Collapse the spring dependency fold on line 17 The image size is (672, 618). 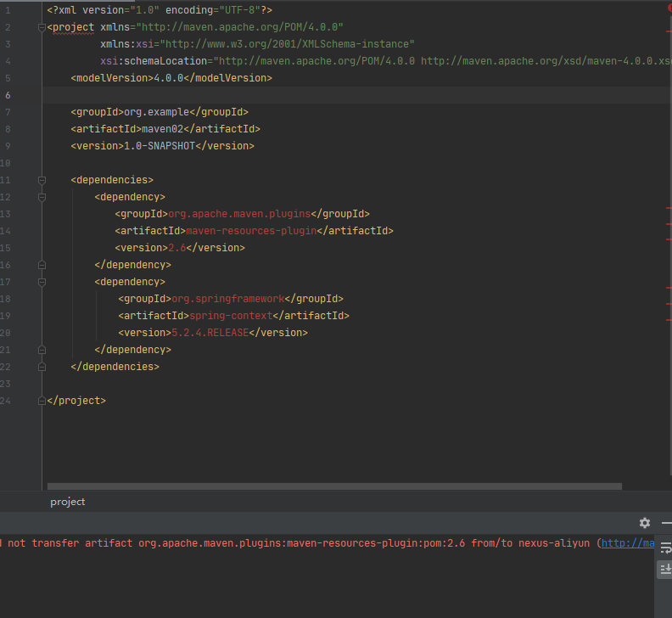coord(42,282)
